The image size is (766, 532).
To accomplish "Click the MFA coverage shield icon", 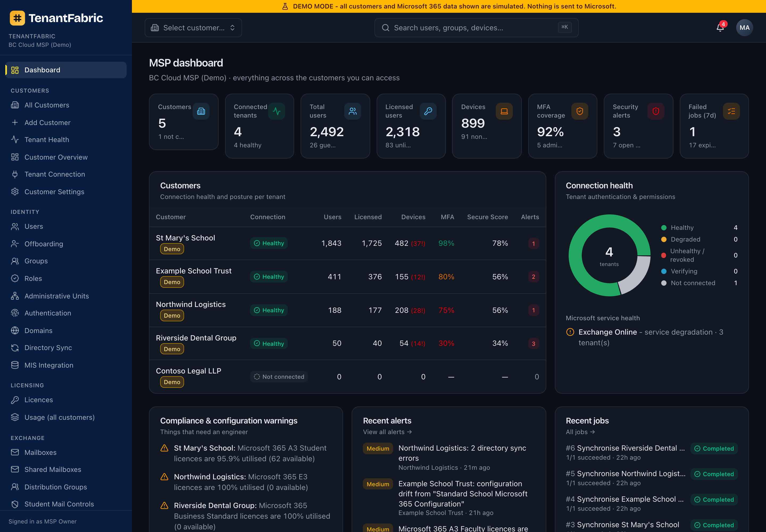I will point(580,111).
